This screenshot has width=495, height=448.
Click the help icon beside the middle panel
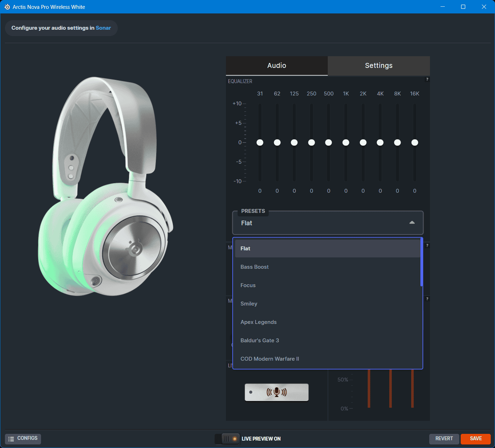(x=427, y=245)
